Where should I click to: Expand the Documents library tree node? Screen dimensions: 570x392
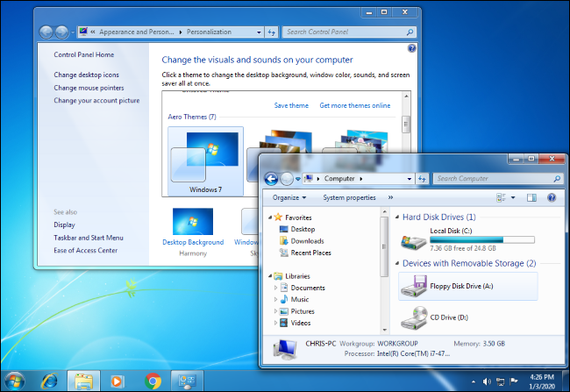coord(277,288)
